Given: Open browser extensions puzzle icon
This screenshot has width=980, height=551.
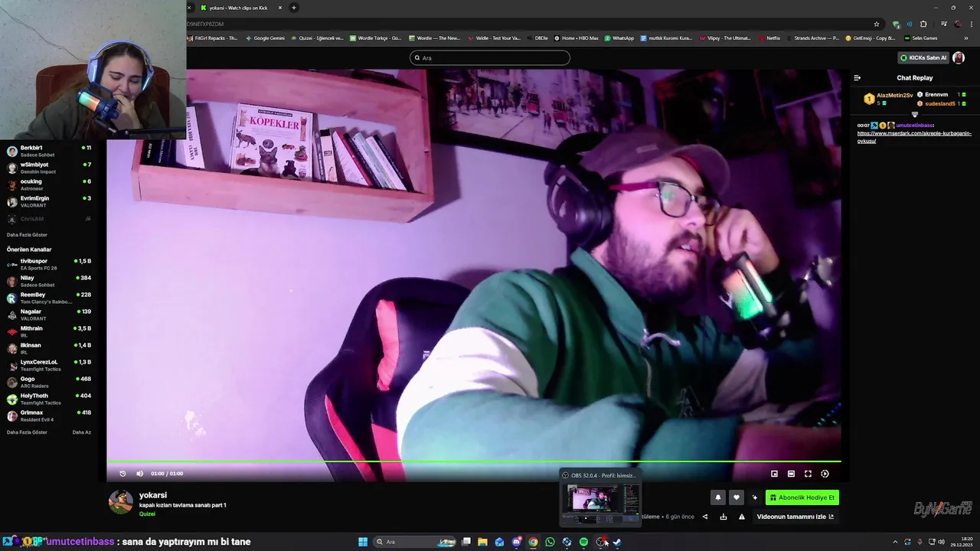Looking at the screenshot, I should (x=923, y=24).
